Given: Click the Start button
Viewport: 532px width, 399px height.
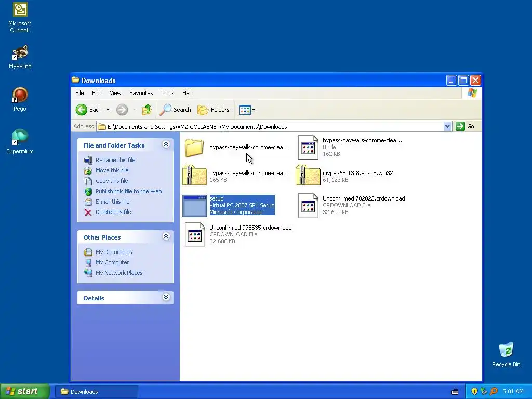Looking at the screenshot, I should tap(25, 392).
